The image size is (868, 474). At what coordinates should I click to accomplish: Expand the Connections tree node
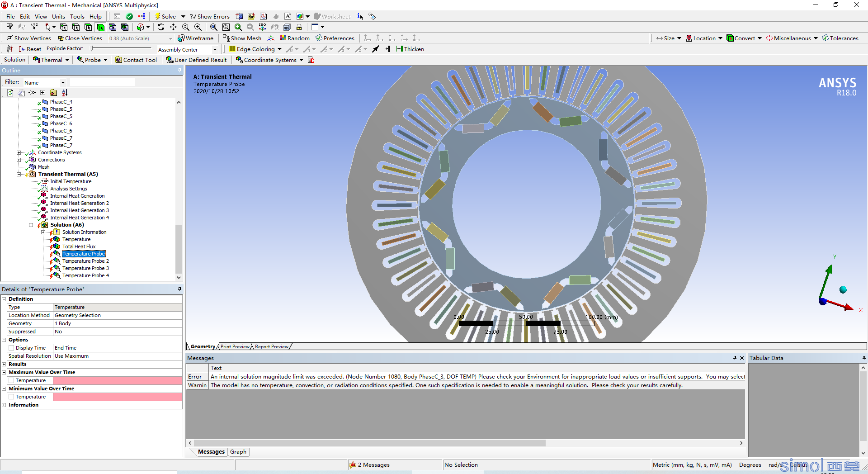(x=19, y=160)
